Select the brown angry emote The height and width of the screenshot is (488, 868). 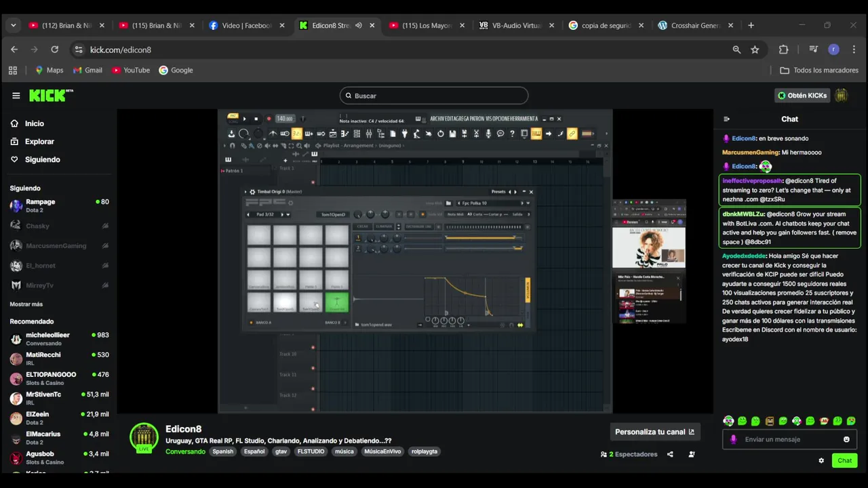(x=769, y=421)
